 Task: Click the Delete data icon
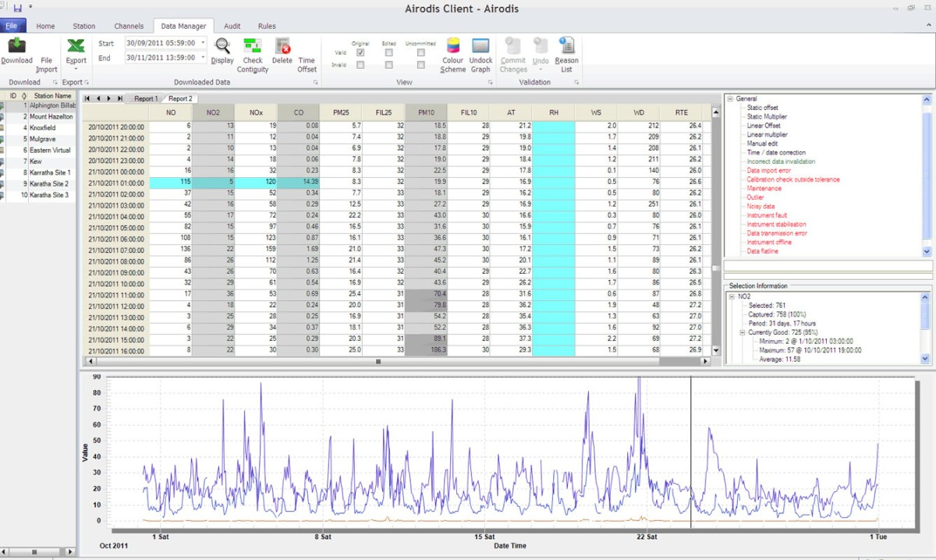(x=282, y=46)
